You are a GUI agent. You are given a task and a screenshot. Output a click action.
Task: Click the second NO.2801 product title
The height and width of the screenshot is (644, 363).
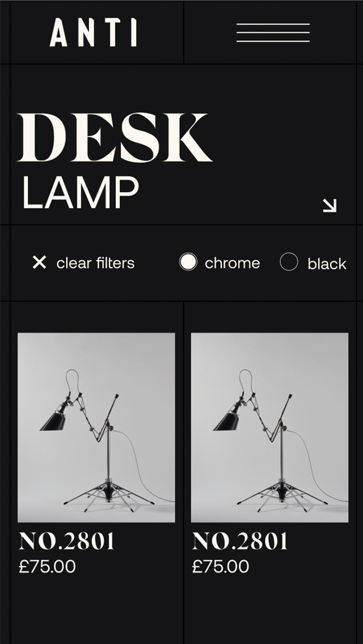[x=240, y=541]
